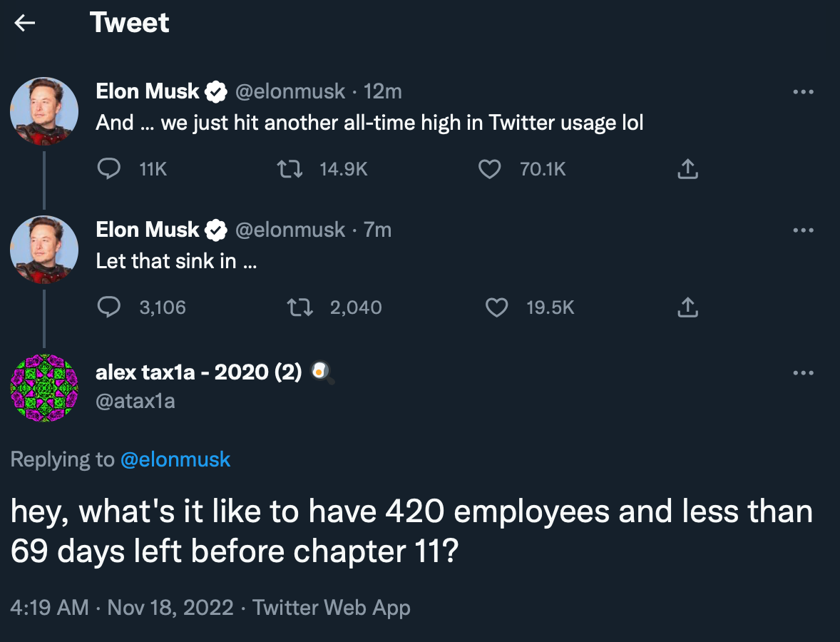Reply to the all-time high usage tweet
Screen dimensions: 840x642
click(108, 169)
